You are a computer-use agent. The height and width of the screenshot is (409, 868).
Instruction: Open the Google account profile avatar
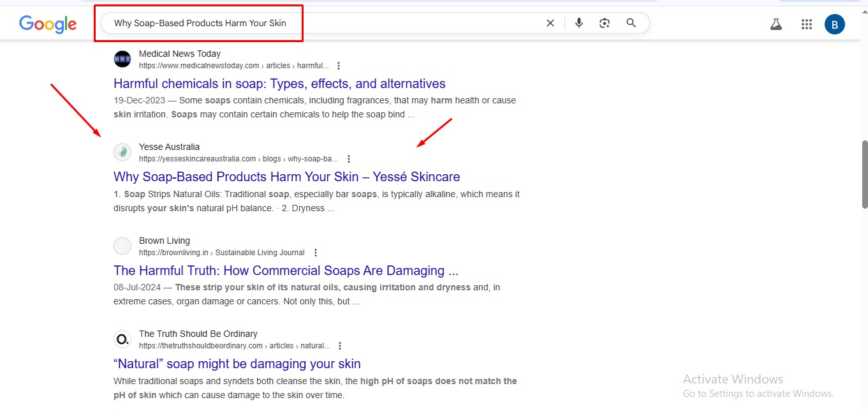(834, 24)
